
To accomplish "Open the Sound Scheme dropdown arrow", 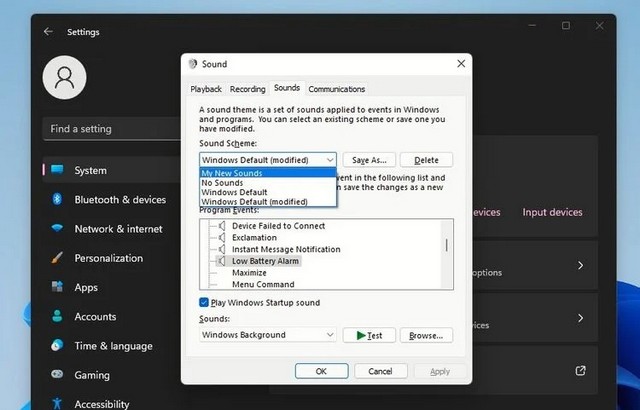I will click(x=330, y=160).
